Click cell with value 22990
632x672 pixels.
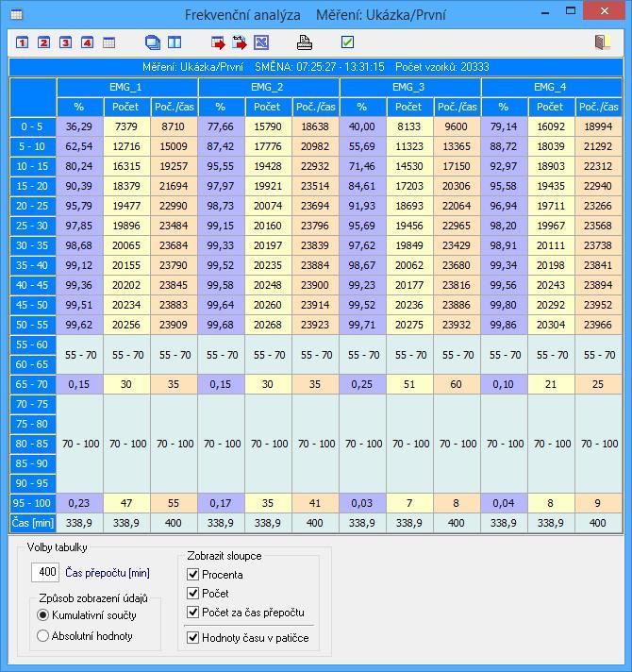click(174, 206)
